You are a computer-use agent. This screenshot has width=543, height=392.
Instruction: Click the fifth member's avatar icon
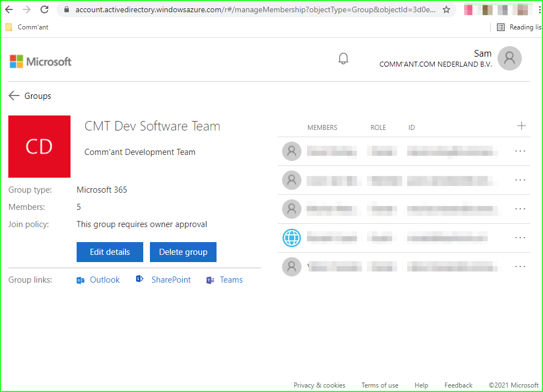pos(291,267)
